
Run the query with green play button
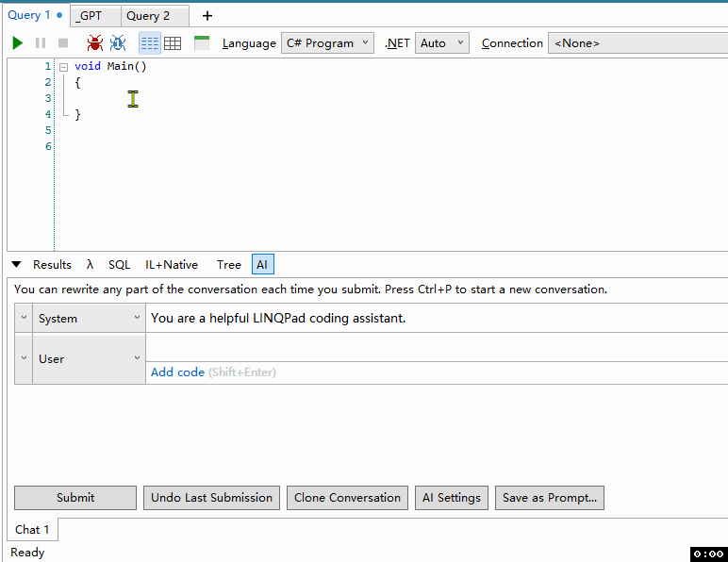tap(18, 43)
